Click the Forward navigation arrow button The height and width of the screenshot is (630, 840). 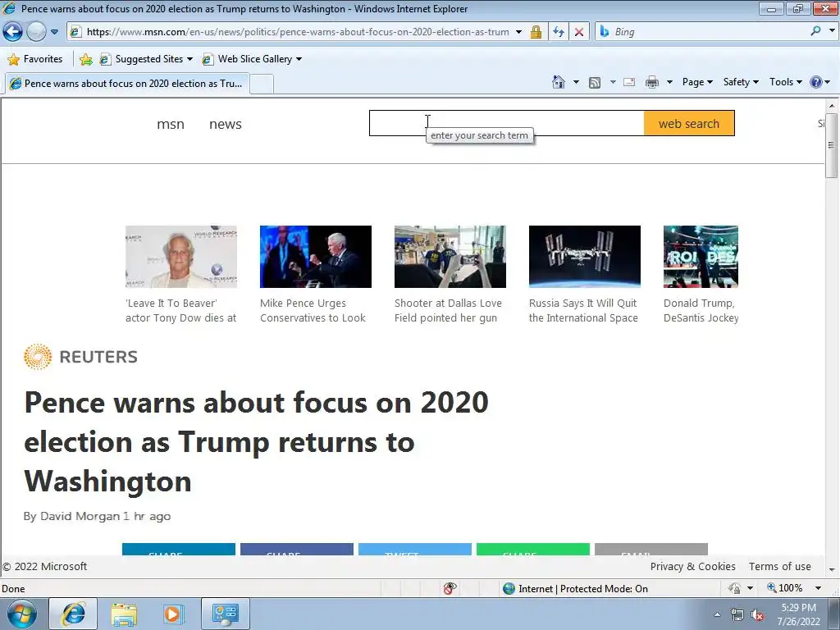point(36,32)
